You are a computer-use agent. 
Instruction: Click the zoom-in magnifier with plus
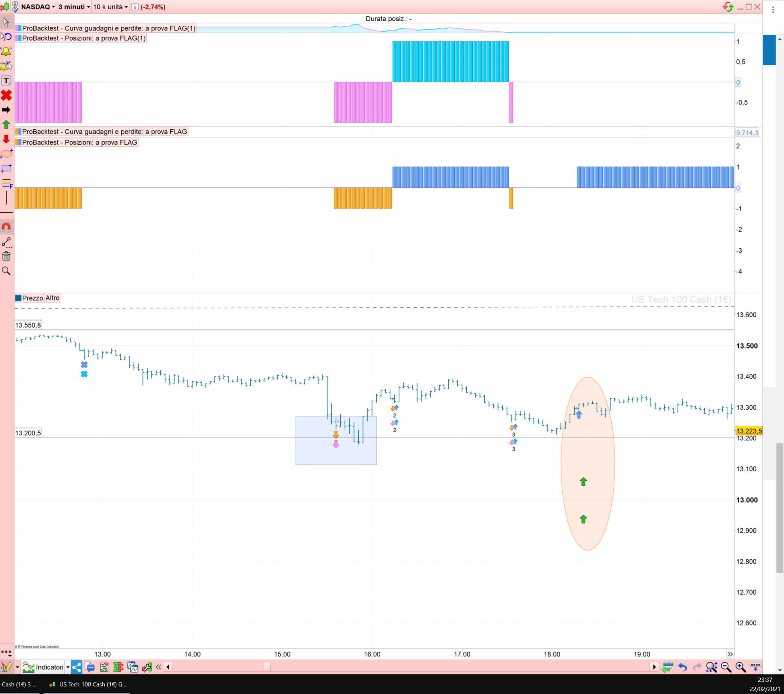tap(740, 667)
